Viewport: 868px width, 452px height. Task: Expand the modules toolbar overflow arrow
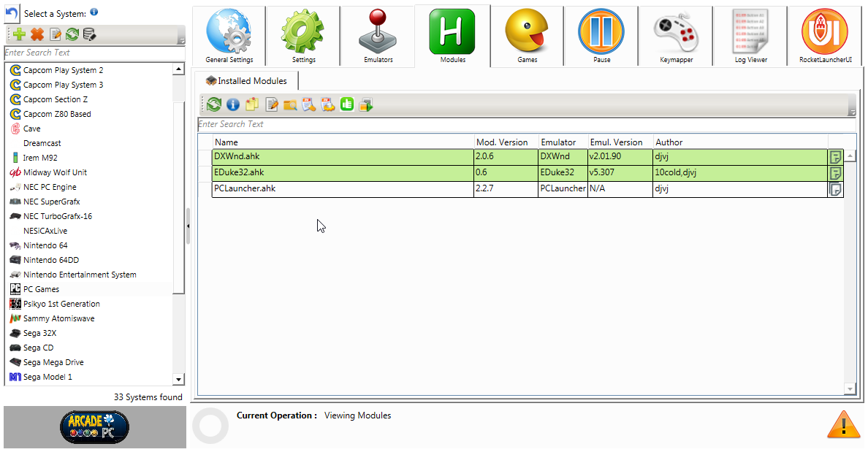point(852,112)
